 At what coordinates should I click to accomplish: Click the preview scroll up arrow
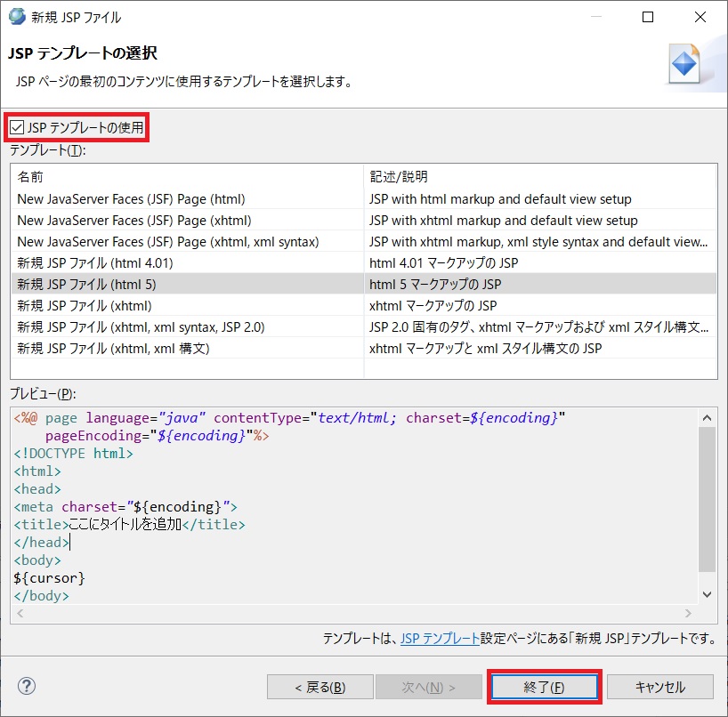(707, 416)
